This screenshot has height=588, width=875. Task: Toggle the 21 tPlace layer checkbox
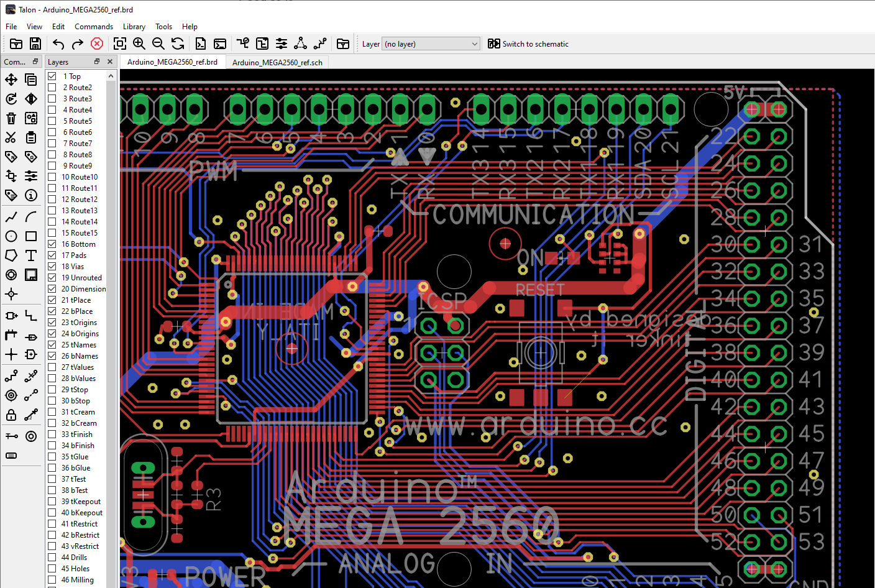52,300
